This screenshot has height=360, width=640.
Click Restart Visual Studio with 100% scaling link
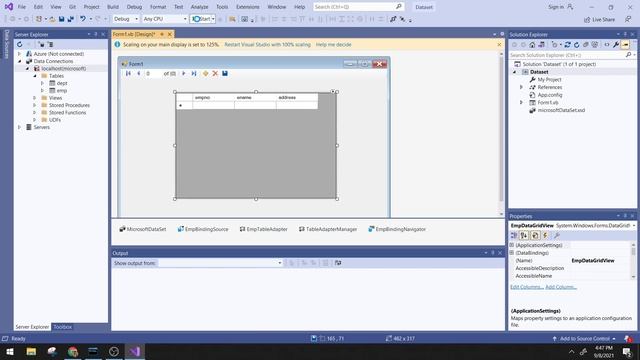(x=267, y=44)
